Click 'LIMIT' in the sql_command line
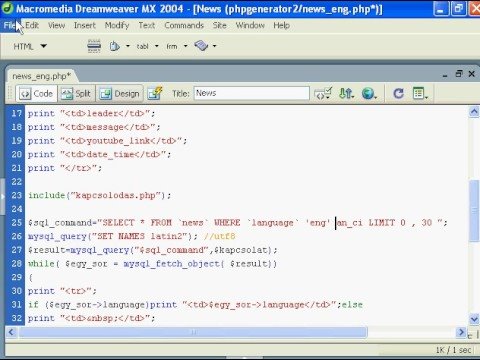Viewport: 480px width, 360px height. pyautogui.click(x=382, y=223)
